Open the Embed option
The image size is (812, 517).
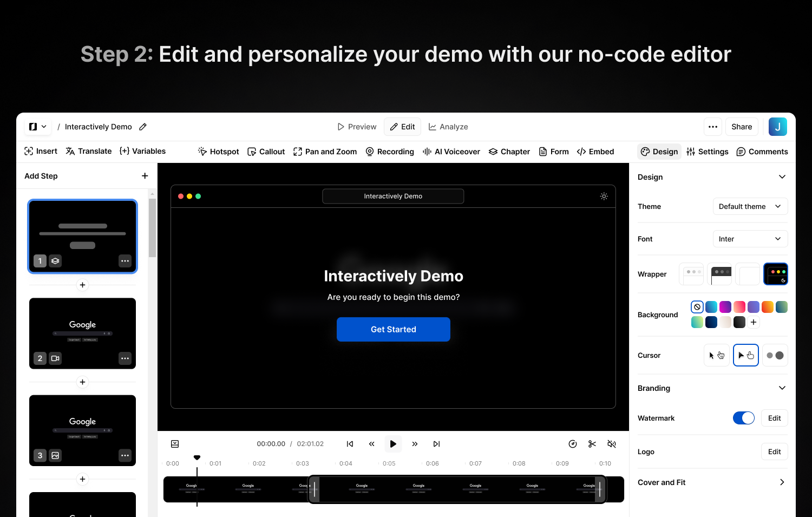[595, 152]
